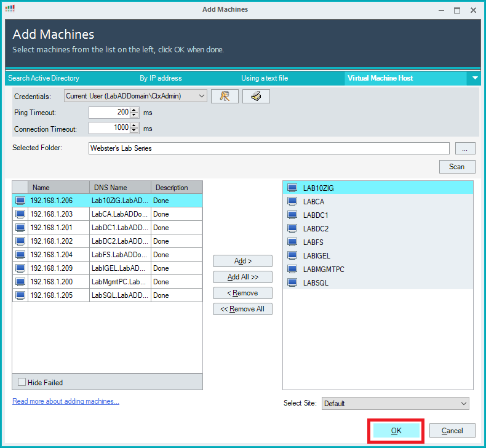The image size is (486, 448).
Task: Expand the Select Site dropdown
Action: point(463,404)
